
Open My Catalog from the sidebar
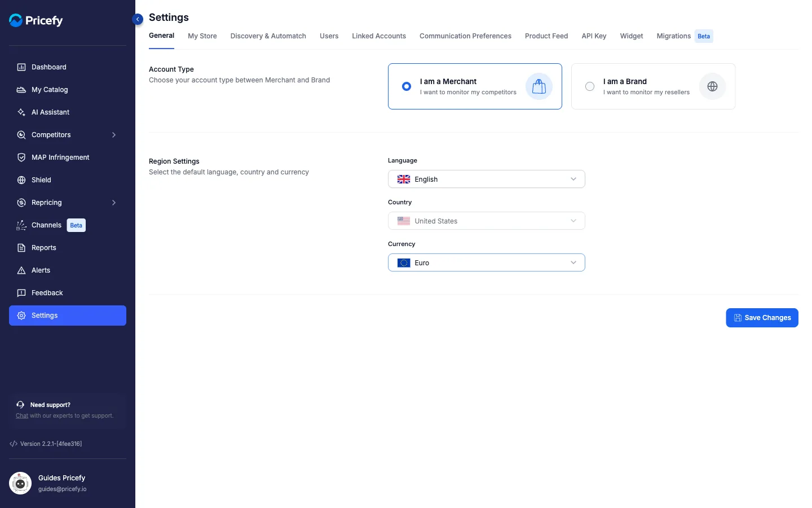coord(68,90)
